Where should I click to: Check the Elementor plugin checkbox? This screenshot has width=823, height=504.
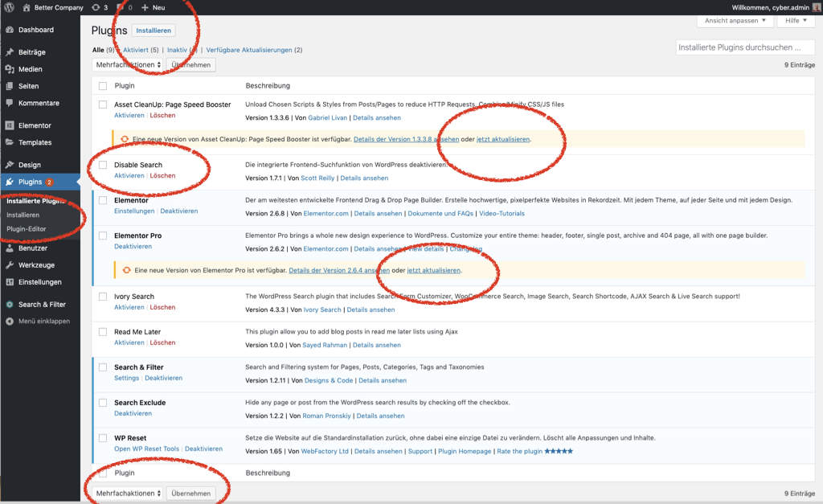[x=103, y=200]
